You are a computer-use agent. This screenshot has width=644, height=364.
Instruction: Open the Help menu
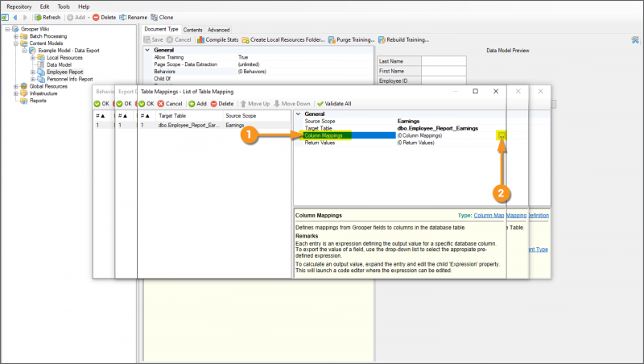coord(84,6)
